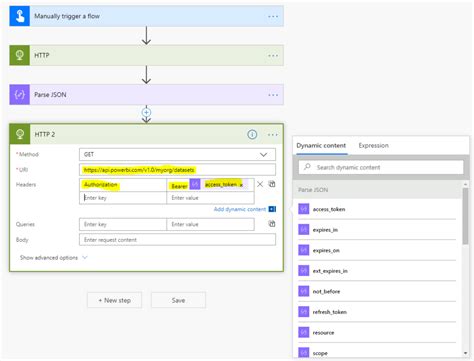
Task: Select the scope dynamic content item
Action: click(x=377, y=353)
